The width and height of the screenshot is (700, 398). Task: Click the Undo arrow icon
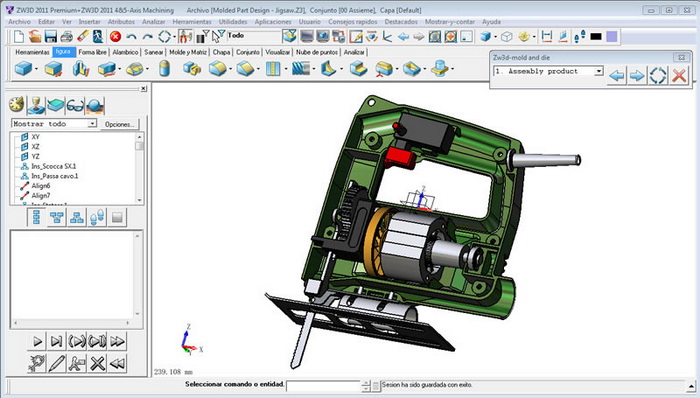coord(131,37)
